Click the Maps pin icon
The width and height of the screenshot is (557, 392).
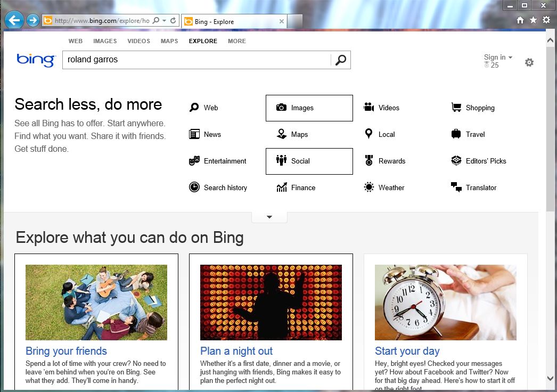[x=282, y=134]
